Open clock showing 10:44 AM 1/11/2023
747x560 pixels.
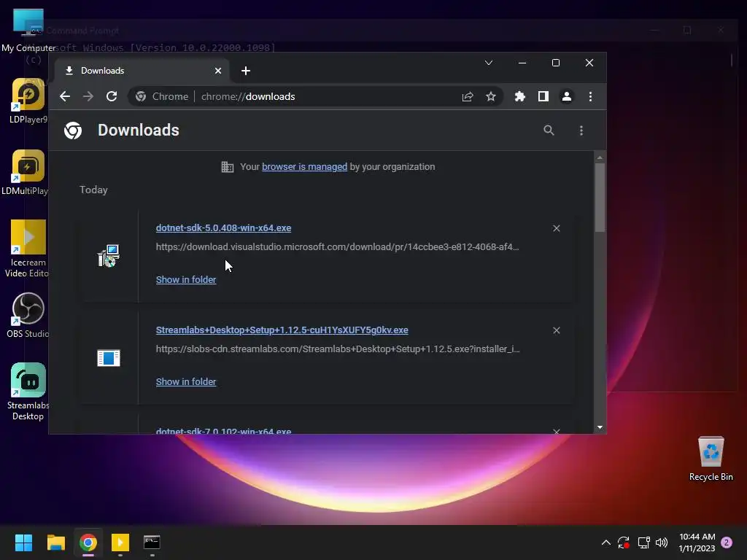[x=697, y=542]
